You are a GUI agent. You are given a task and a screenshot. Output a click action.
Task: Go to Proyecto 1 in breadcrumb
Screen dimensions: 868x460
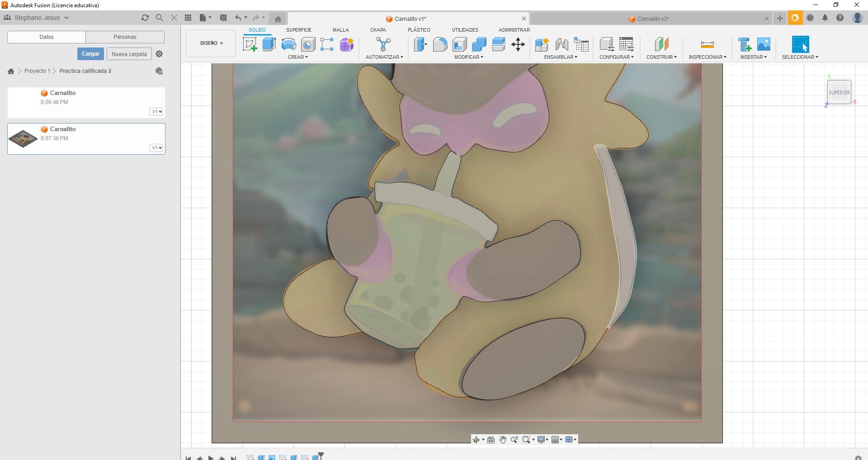pos(37,71)
